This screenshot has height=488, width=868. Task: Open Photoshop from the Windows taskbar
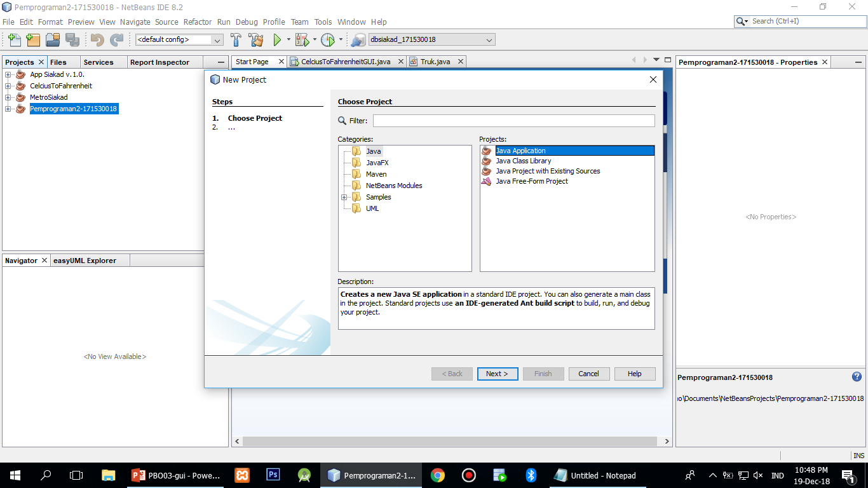273,475
